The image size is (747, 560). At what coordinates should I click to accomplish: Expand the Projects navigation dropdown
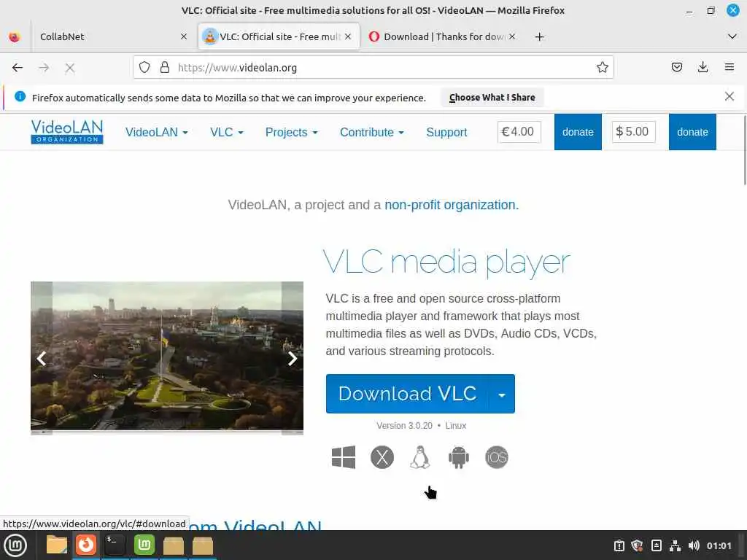point(291,133)
